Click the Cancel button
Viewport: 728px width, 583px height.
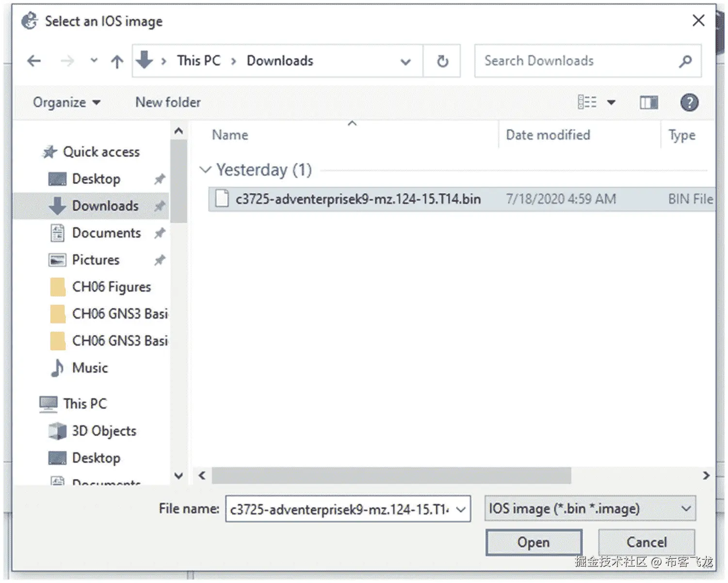pyautogui.click(x=647, y=542)
